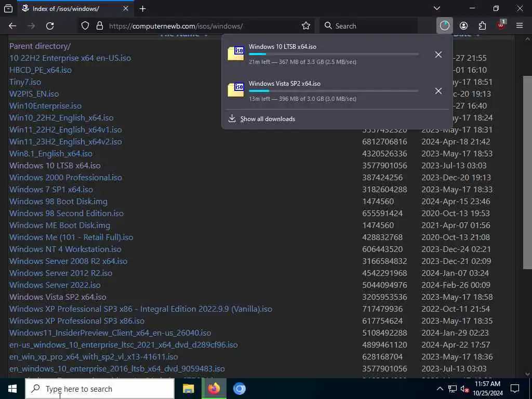Open the Tiny7.iso link
This screenshot has height=399, width=532.
pyautogui.click(x=25, y=82)
